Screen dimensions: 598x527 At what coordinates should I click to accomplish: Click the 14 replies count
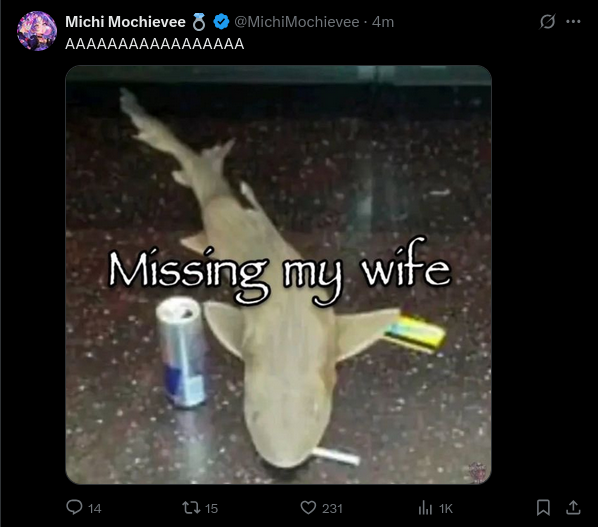click(x=95, y=509)
